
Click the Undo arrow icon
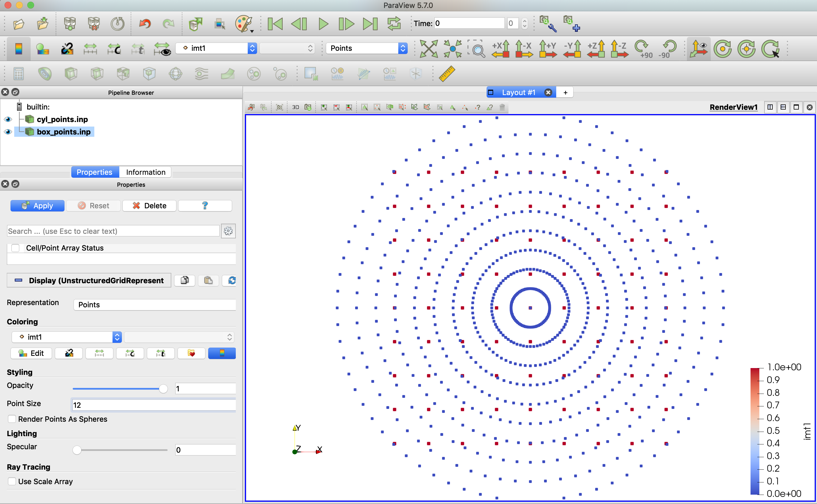(145, 24)
